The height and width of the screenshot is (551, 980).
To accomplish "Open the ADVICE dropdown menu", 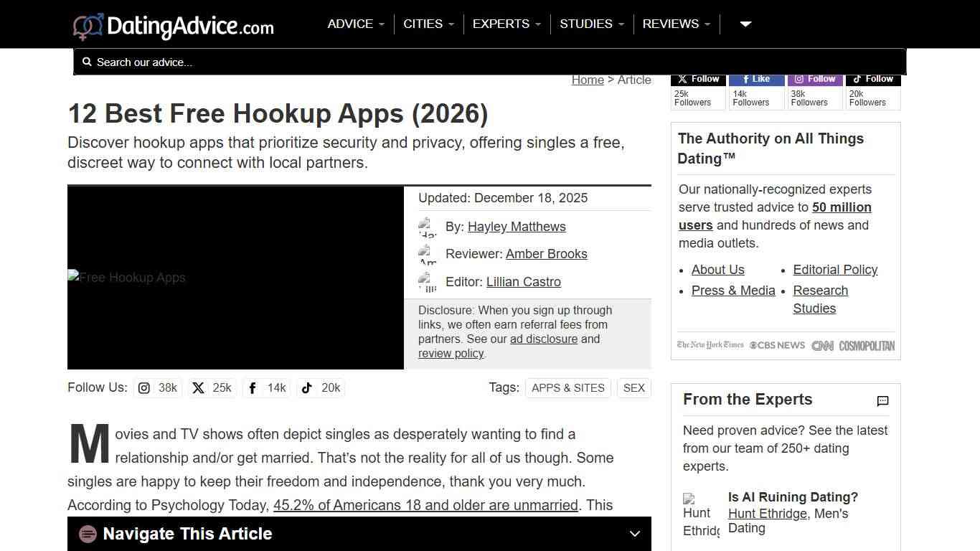I will tap(355, 24).
